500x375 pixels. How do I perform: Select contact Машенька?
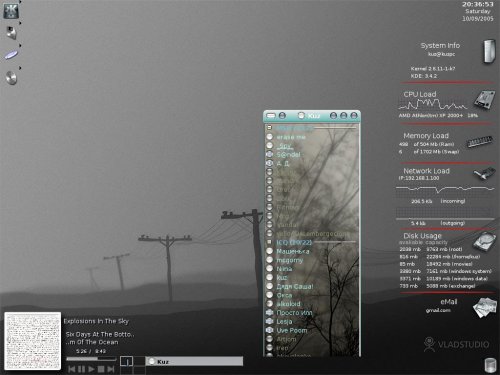[x=293, y=251]
